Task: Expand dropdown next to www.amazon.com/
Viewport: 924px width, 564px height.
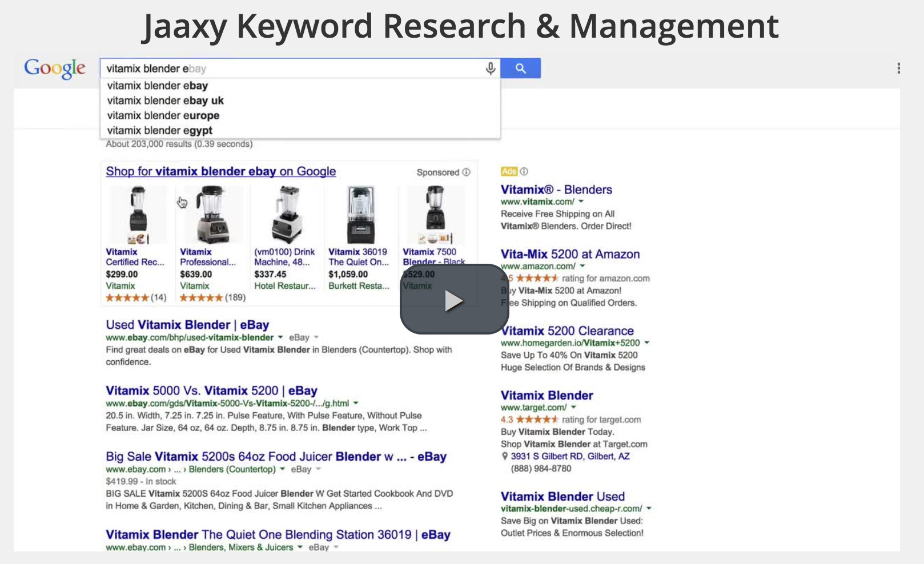Action: pos(582,266)
